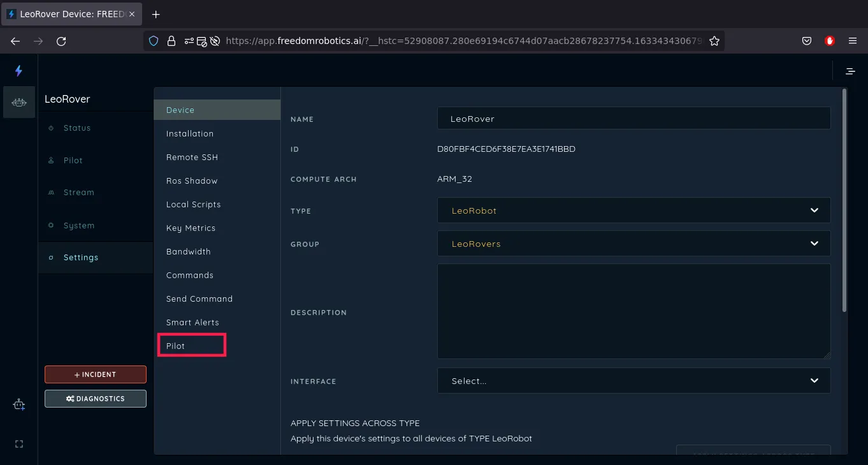The width and height of the screenshot is (868, 465).
Task: Open the INTERFACE Select dropdown
Action: click(x=633, y=381)
